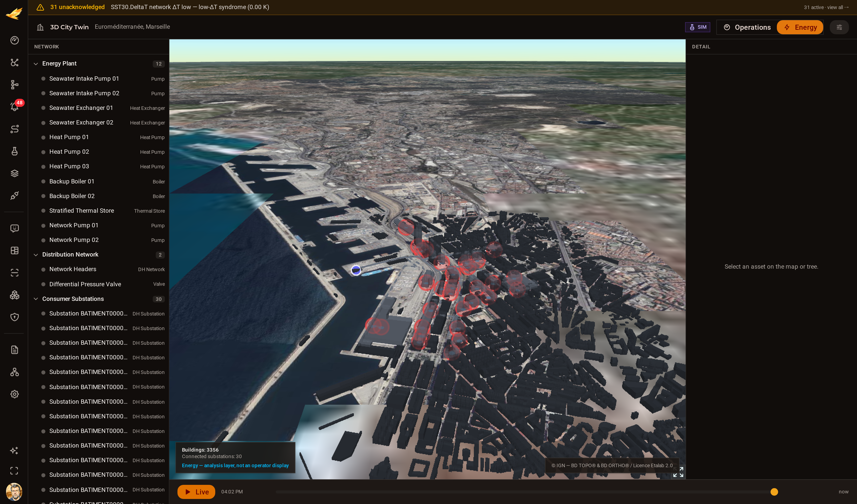Screen dimensions: 857x504
Task: Open the settings gear in sidebar
Action: [x=14, y=394]
